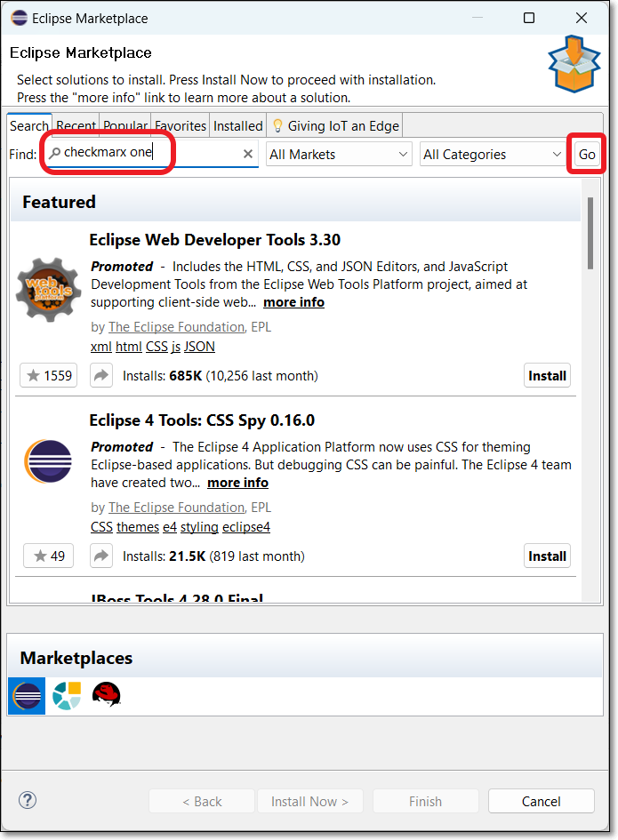
Task: Click the Eclipse Marketplace catalog icon
Action: click(x=27, y=696)
